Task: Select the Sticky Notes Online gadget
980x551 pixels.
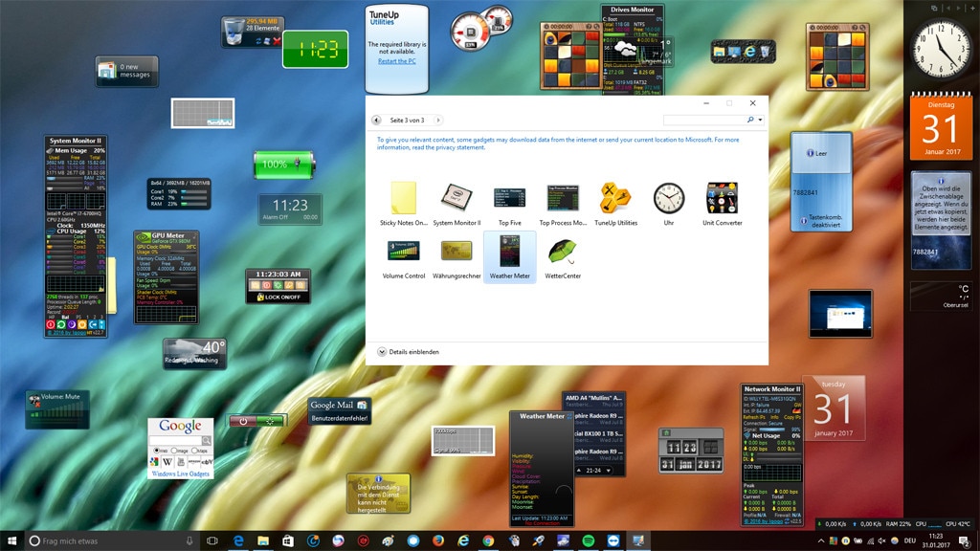Action: point(404,205)
